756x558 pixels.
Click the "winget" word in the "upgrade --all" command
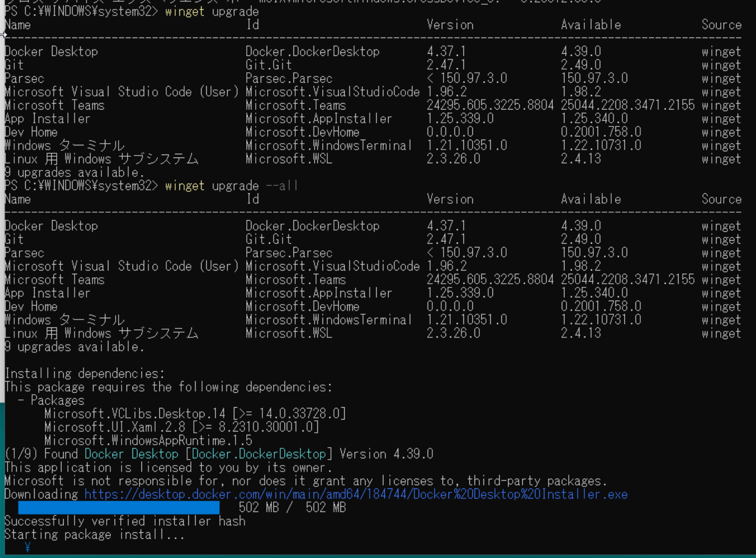pyautogui.click(x=185, y=185)
